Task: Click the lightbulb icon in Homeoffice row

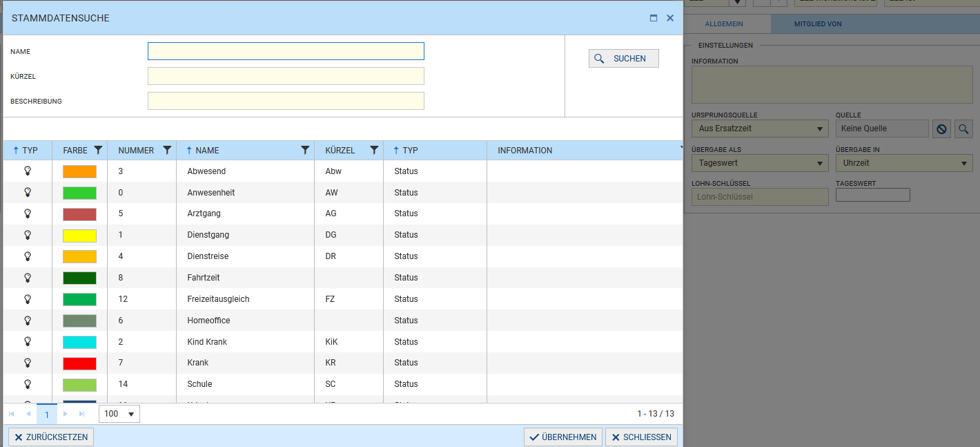Action: tap(28, 321)
